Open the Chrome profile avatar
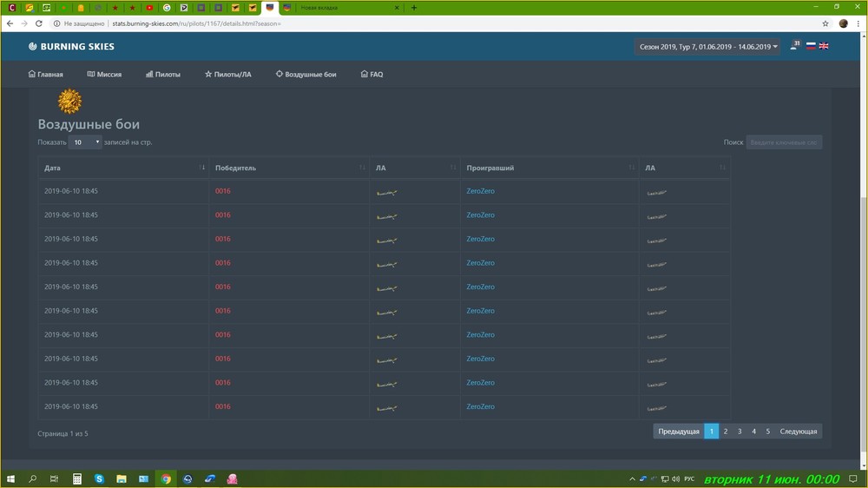 tap(844, 23)
